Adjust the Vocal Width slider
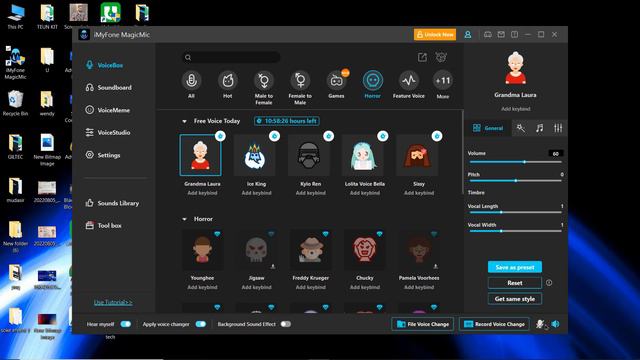Image resolution: width=640 pixels, height=360 pixels. (516, 231)
